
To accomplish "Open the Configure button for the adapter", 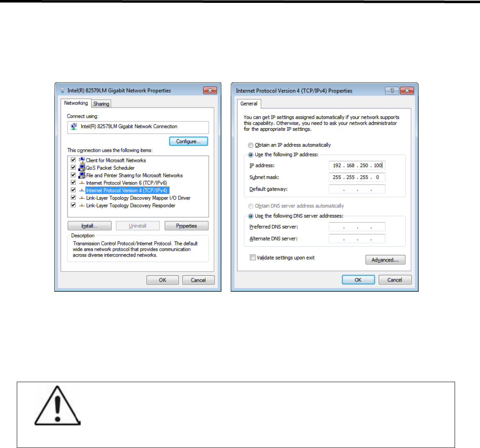I will pyautogui.click(x=188, y=142).
